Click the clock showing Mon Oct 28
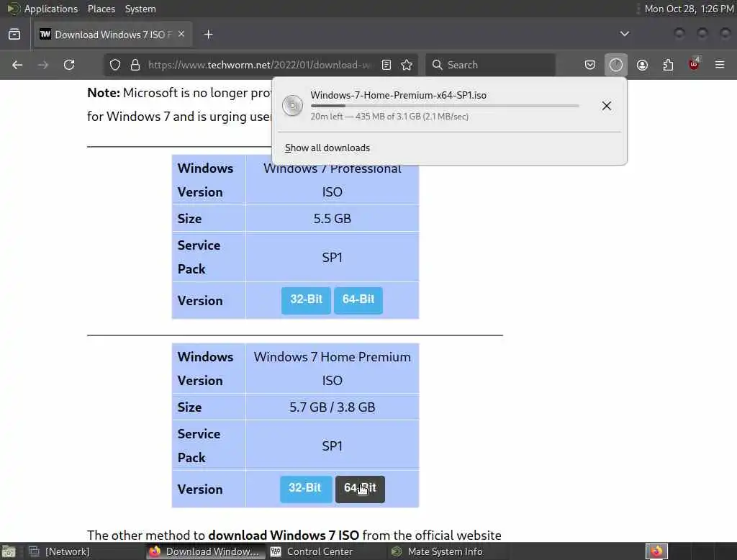The width and height of the screenshot is (737, 560). (689, 9)
